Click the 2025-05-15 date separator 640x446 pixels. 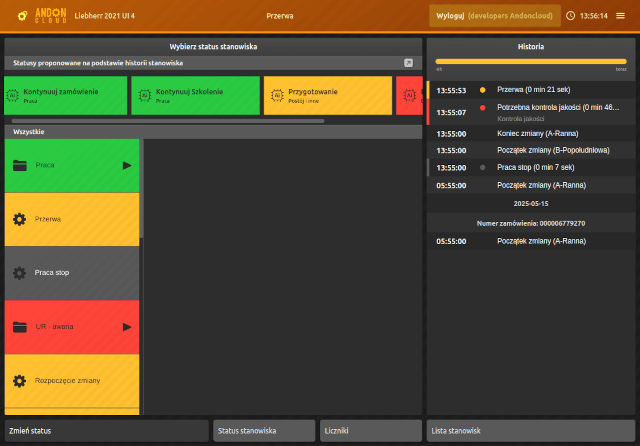[531, 204]
